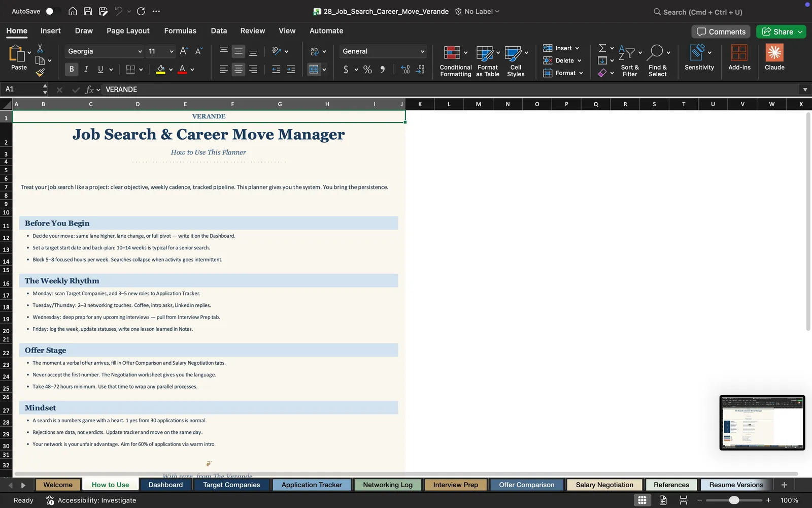Increase decimal places
This screenshot has height=508, width=812.
405,69
